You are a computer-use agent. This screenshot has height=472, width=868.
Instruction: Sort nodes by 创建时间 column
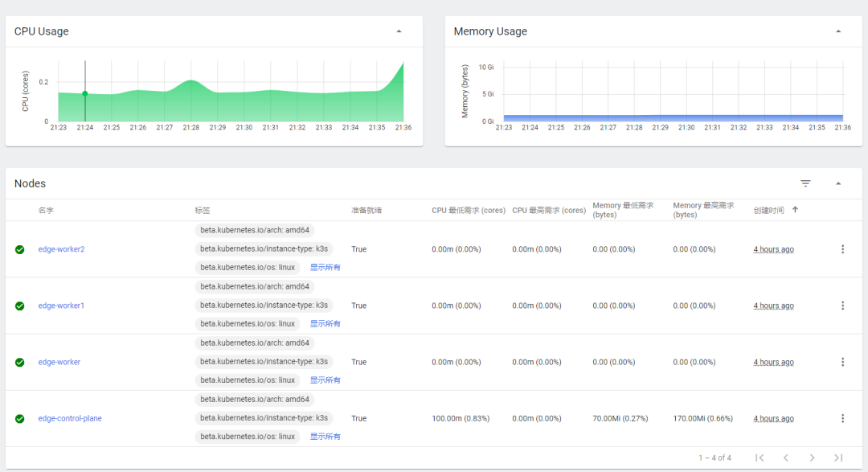(768, 211)
